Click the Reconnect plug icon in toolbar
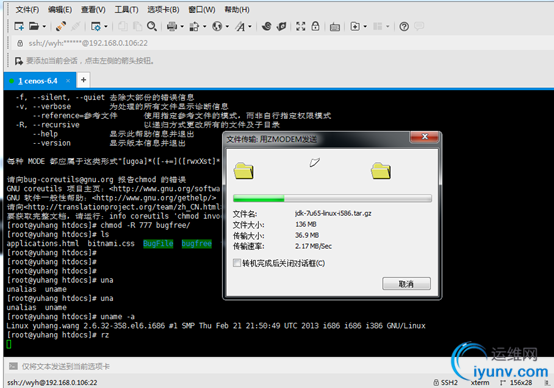The image size is (554, 388). (x=61, y=26)
